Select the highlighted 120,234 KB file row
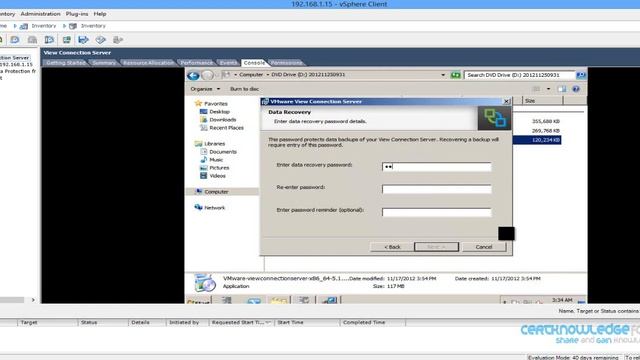 click(537, 140)
